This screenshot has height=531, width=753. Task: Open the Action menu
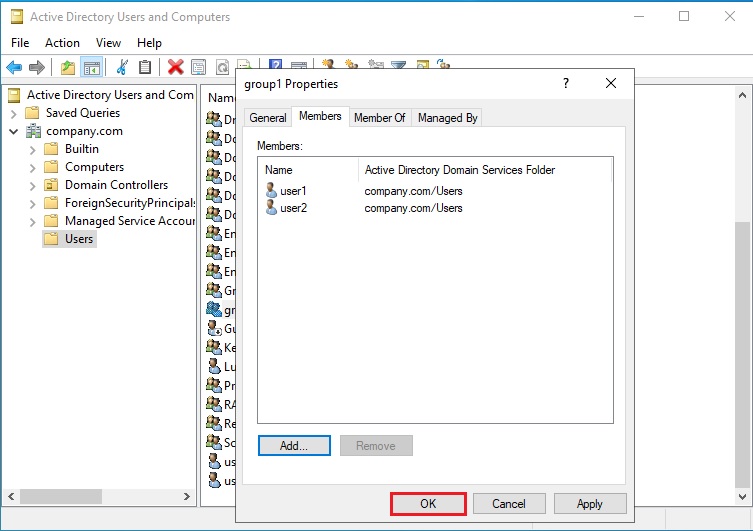point(62,43)
